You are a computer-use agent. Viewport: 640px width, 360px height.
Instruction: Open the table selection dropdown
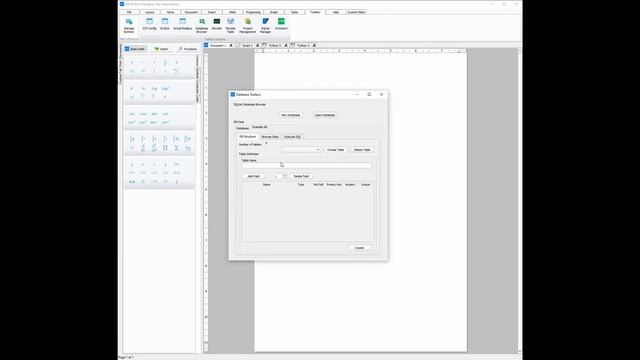pos(301,150)
